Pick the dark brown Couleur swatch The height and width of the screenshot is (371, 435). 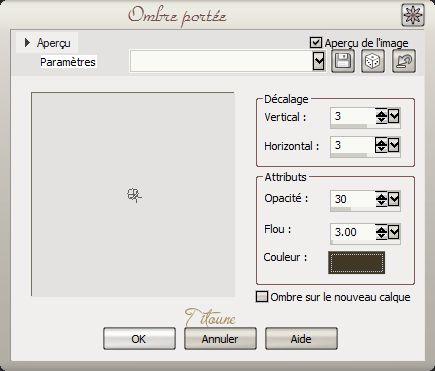pyautogui.click(x=356, y=263)
